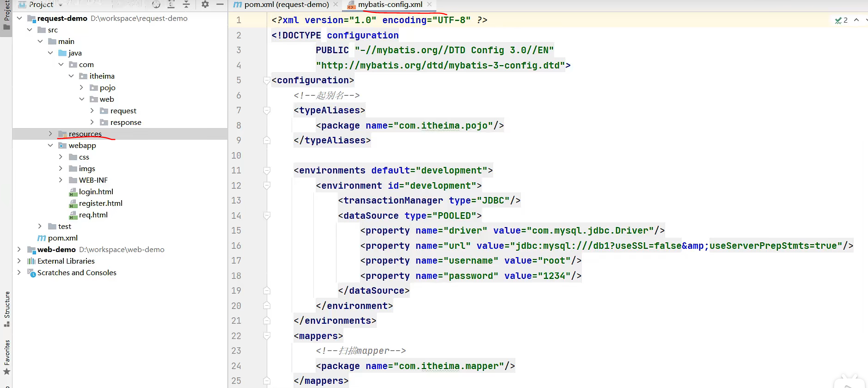Open the Project view selector dropdown
Viewport: 868px width, 388px height.
pyautogui.click(x=41, y=5)
